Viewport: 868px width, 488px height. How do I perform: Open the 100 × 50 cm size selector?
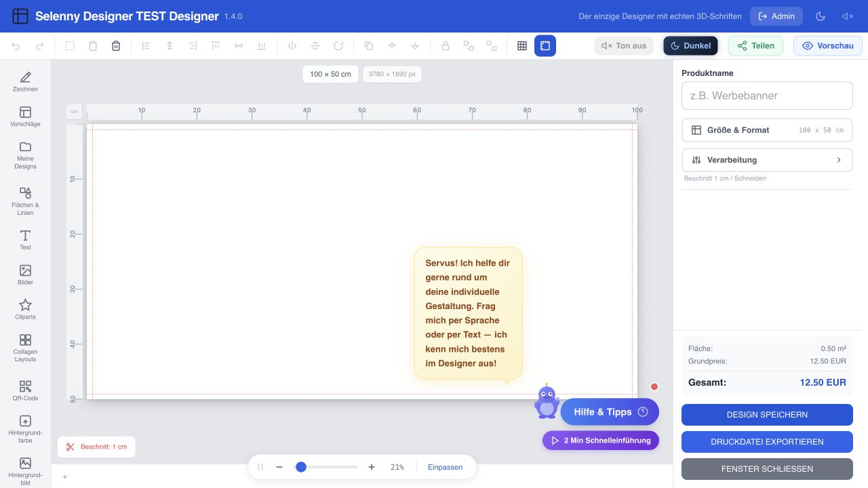click(330, 74)
